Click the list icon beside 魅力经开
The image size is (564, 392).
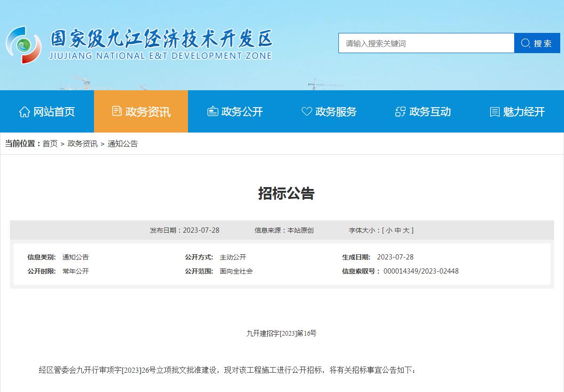tap(494, 112)
